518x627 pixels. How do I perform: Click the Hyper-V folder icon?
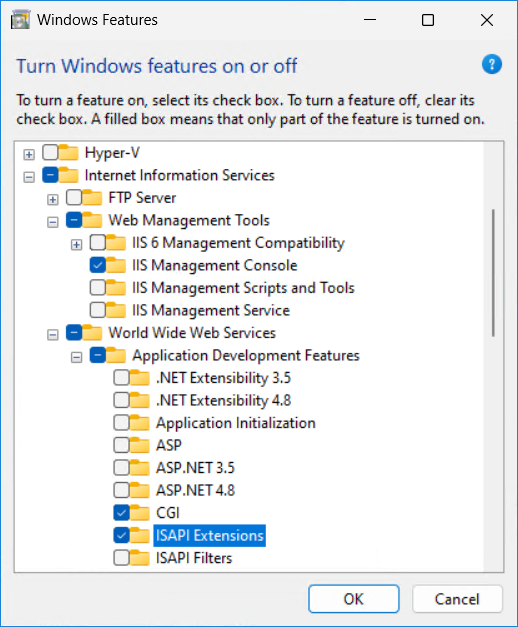point(68,152)
